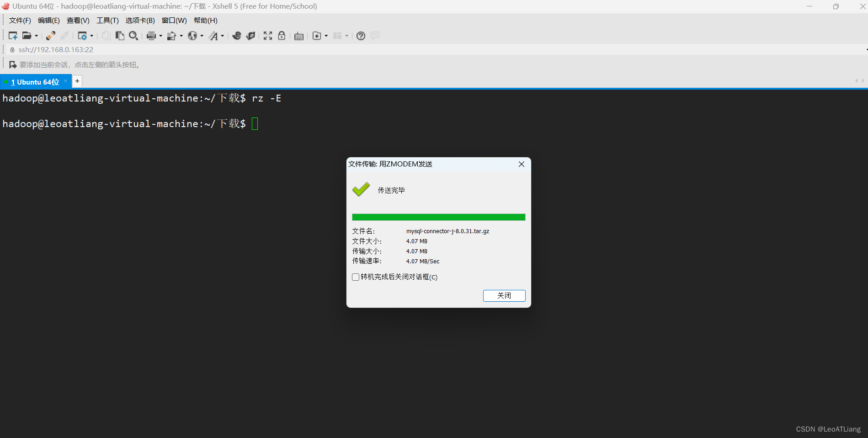Create a new session
The height and width of the screenshot is (438, 868).
click(12, 36)
